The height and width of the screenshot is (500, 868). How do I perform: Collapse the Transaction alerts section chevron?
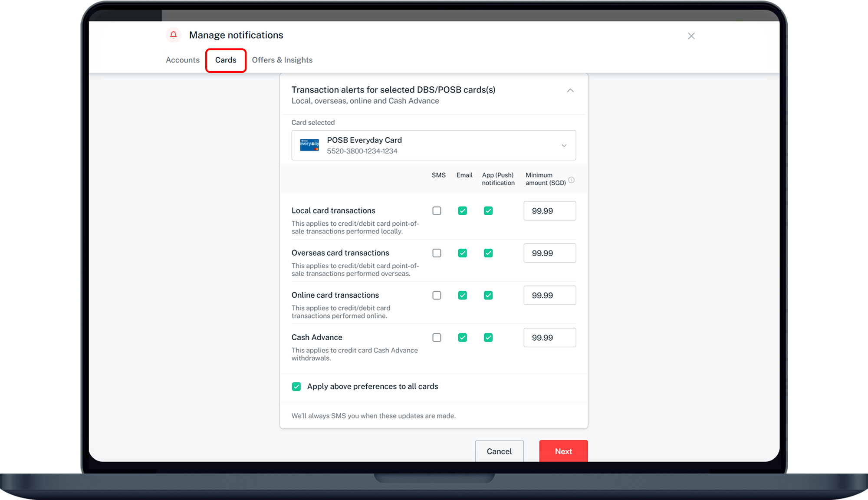pos(570,90)
